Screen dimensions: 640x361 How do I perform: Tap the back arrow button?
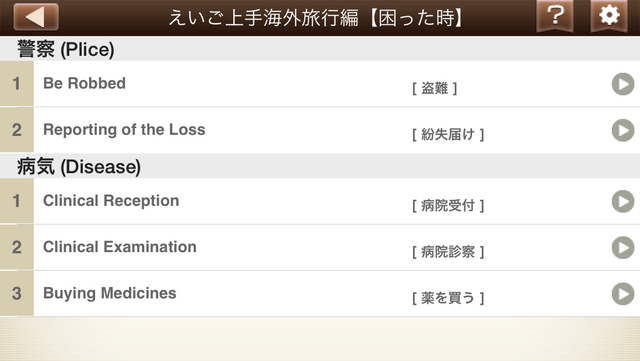[36, 17]
